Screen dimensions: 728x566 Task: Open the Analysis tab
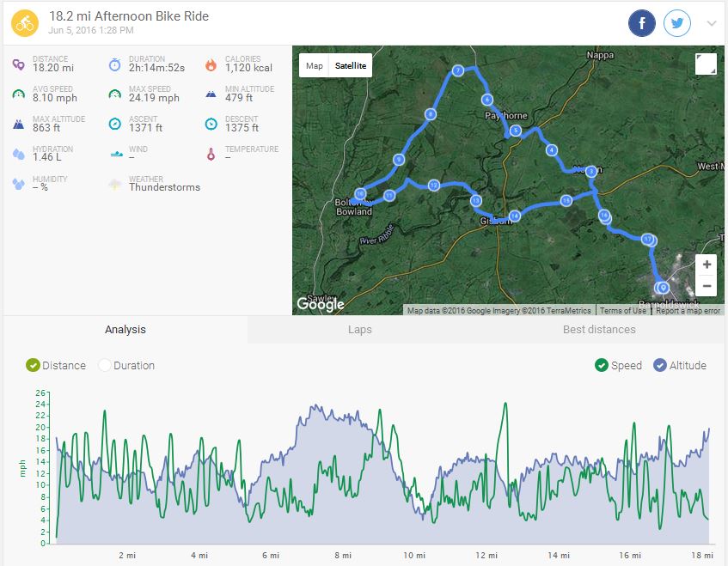tap(125, 330)
